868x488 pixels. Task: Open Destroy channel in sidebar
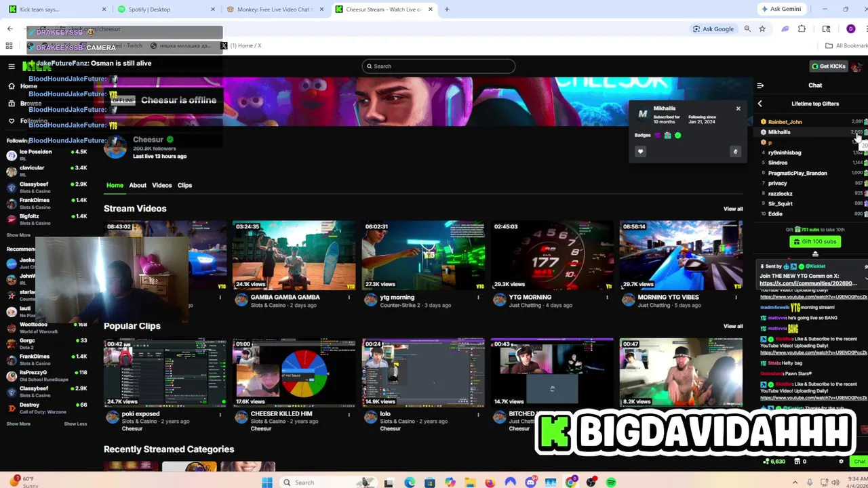46,408
